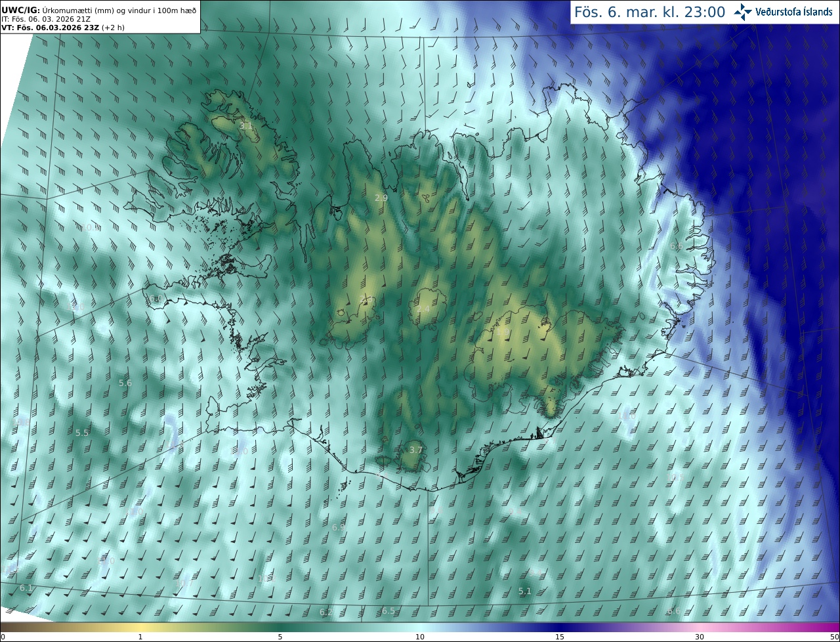Image resolution: width=840 pixels, height=642 pixels.
Task: Click the 6.2 value label on the map
Action: 326,612
